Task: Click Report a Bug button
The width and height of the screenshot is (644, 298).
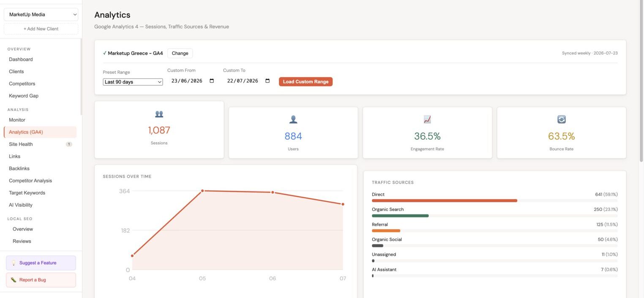Action: (x=41, y=280)
